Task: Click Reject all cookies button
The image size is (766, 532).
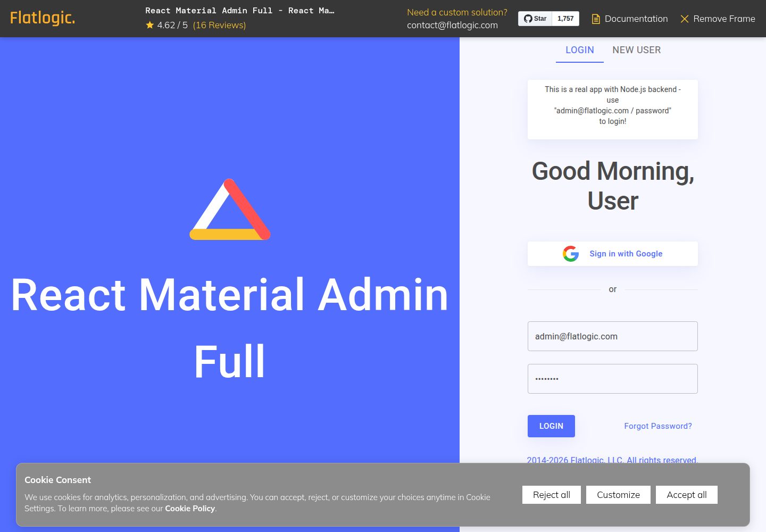Action: (552, 495)
